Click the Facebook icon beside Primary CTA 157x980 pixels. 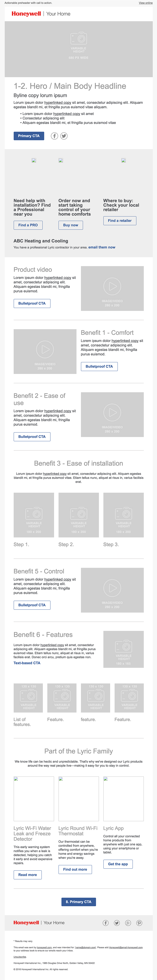click(x=55, y=136)
